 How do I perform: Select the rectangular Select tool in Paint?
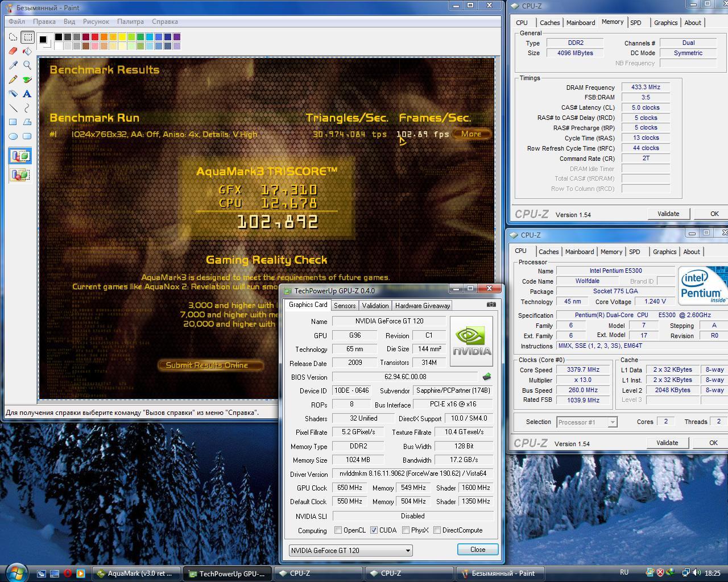click(x=27, y=37)
